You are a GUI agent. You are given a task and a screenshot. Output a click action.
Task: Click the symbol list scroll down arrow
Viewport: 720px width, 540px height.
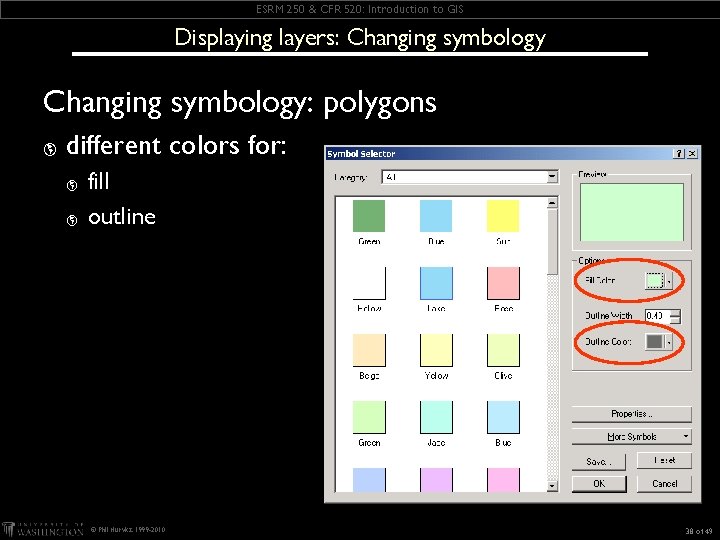(552, 486)
